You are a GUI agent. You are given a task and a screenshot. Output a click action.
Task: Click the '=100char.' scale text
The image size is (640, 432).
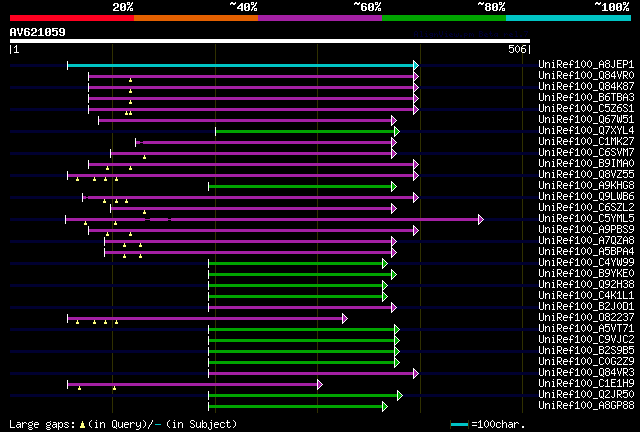click(498, 425)
